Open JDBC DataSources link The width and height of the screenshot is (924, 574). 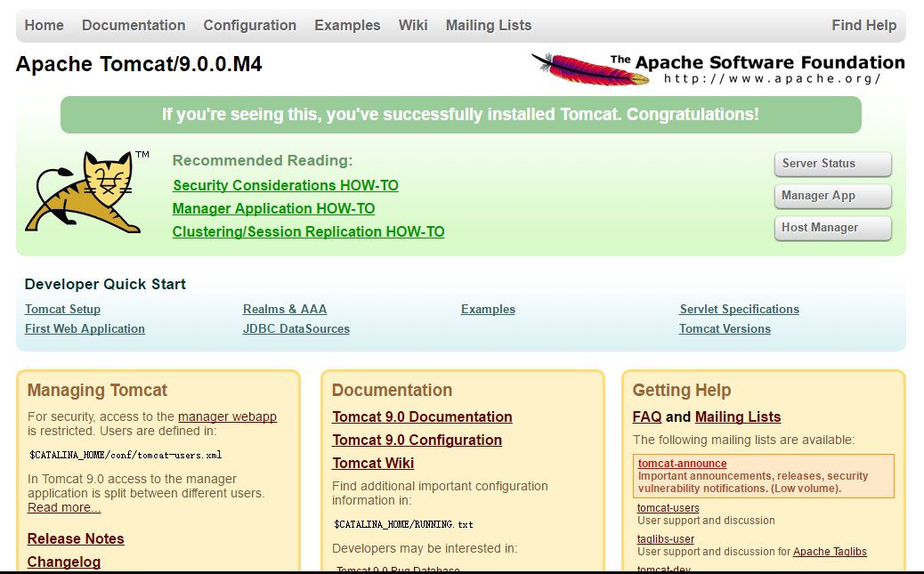pos(296,329)
